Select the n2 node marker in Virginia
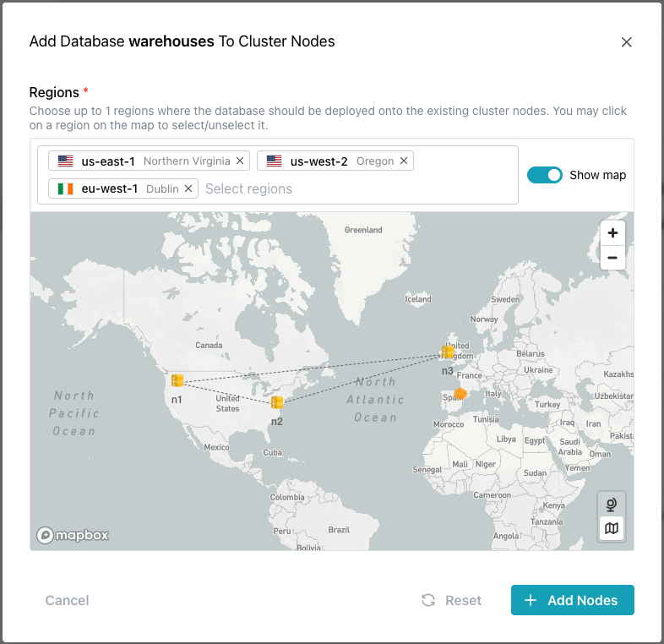Screen dimensions: 664x644 tap(277, 402)
